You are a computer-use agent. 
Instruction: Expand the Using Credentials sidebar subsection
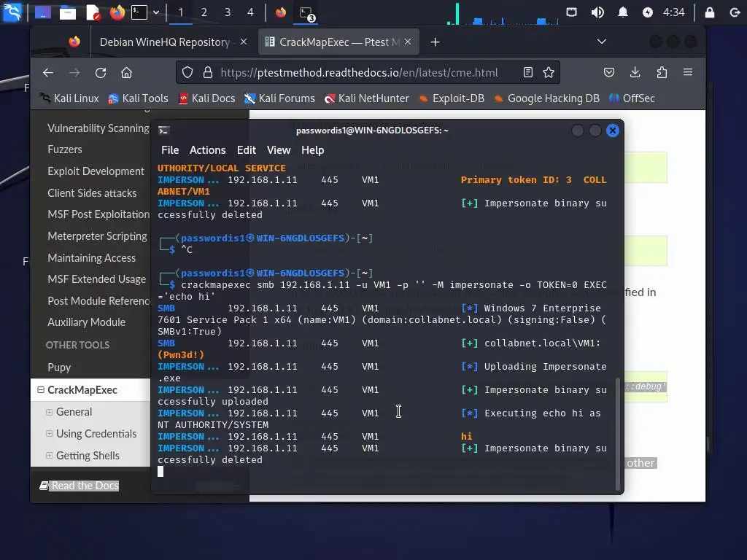coord(49,433)
